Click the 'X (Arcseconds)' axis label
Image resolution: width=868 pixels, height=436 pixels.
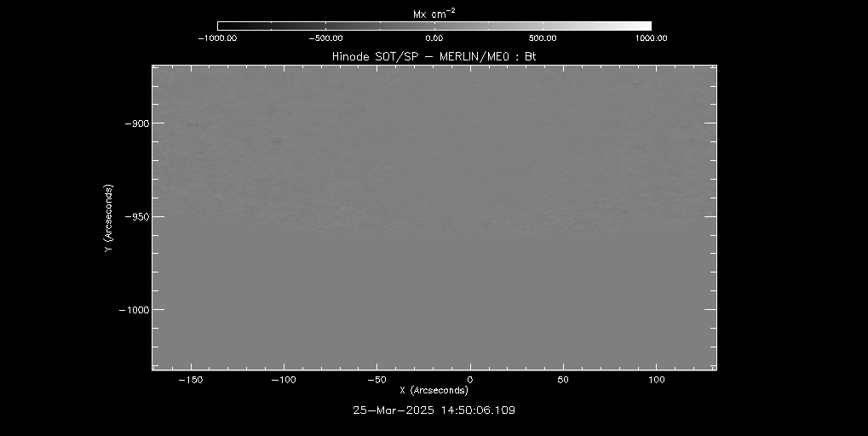(x=434, y=390)
